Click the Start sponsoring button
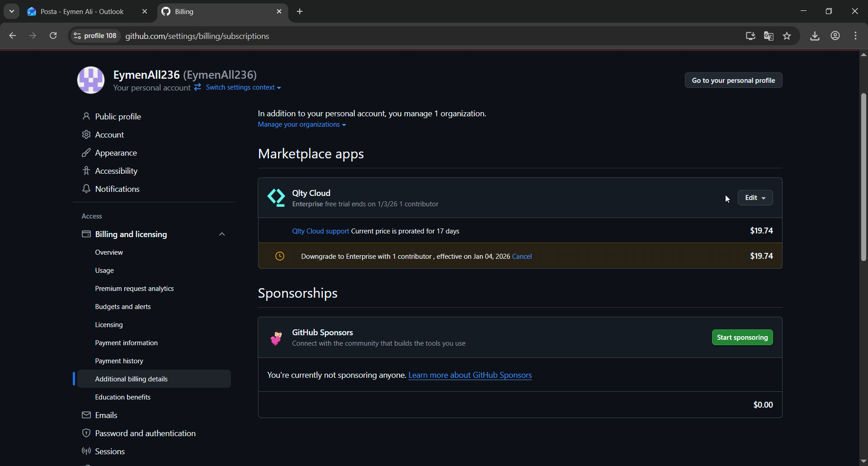Screen dimensions: 868x466 742,338
